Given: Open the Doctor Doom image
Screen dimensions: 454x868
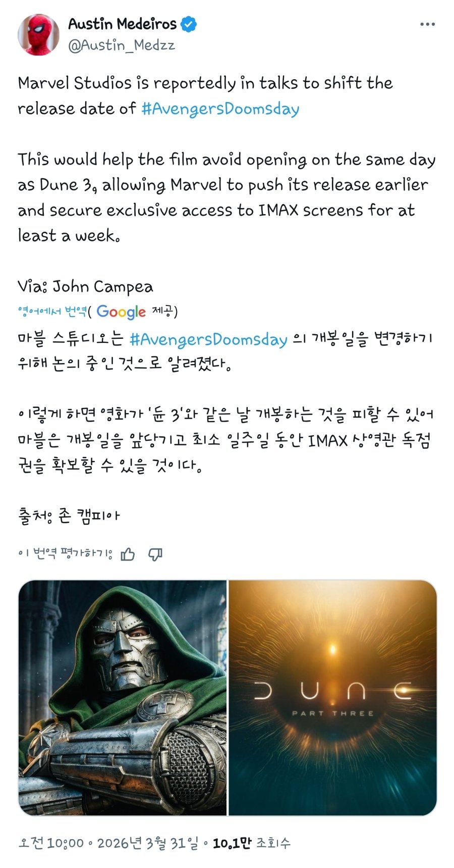Looking at the screenshot, I should click(x=123, y=697).
